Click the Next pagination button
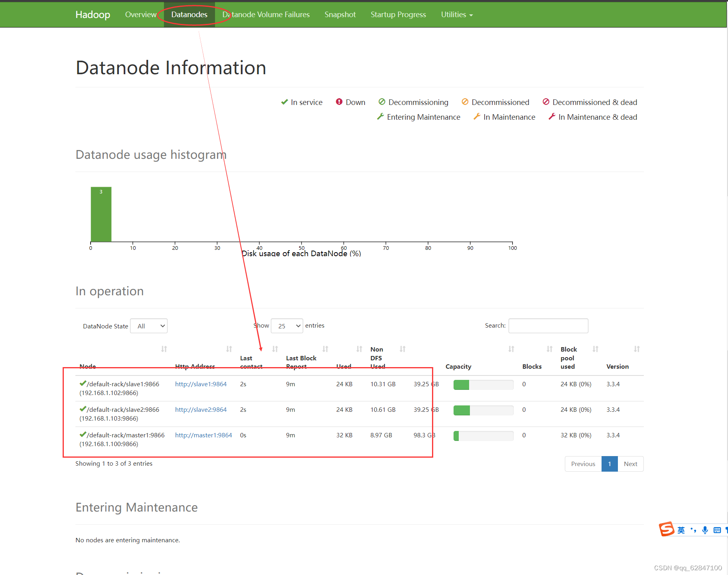Image resolution: width=728 pixels, height=575 pixels. (630, 464)
